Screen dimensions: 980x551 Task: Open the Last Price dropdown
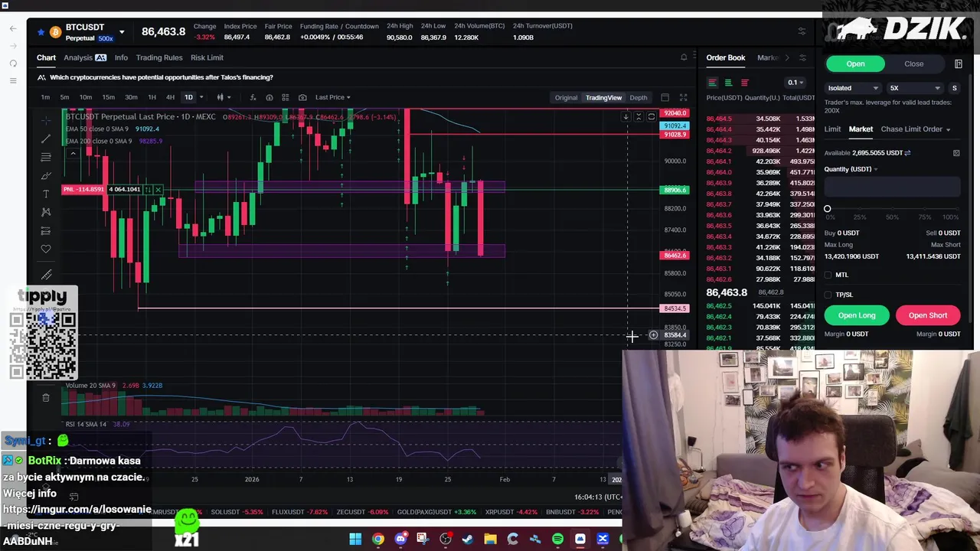[333, 97]
